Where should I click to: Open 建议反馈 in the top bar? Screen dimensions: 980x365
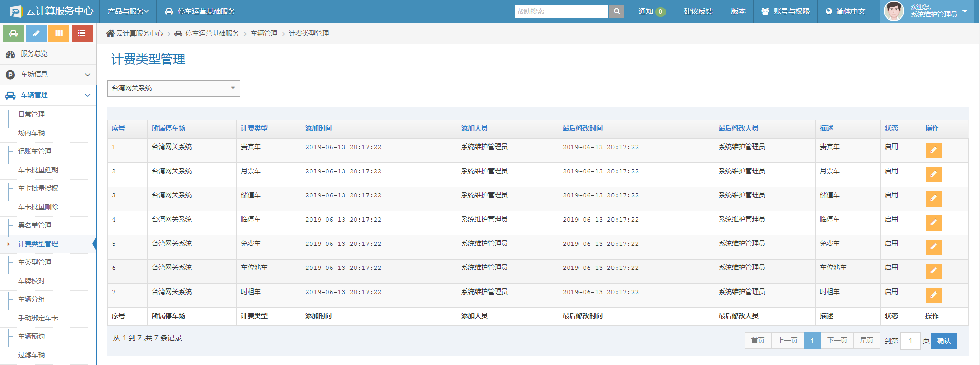(x=698, y=11)
